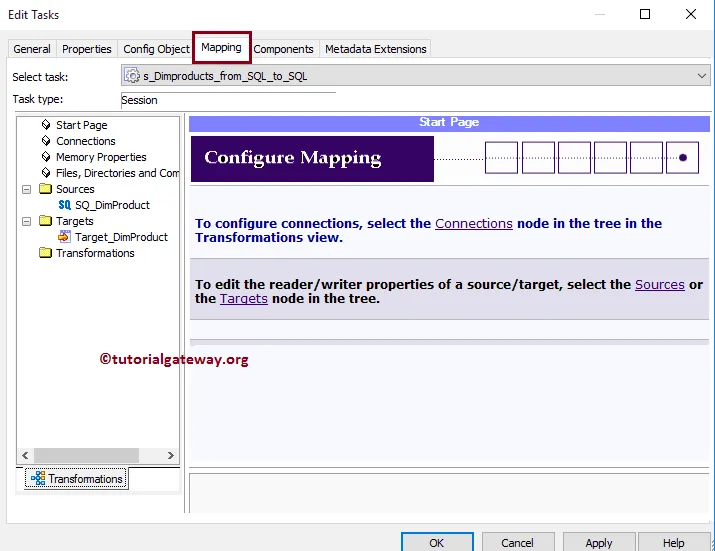The height and width of the screenshot is (551, 715).
Task: Select the SQ_DimProduct source qualifier icon
Action: pos(64,205)
